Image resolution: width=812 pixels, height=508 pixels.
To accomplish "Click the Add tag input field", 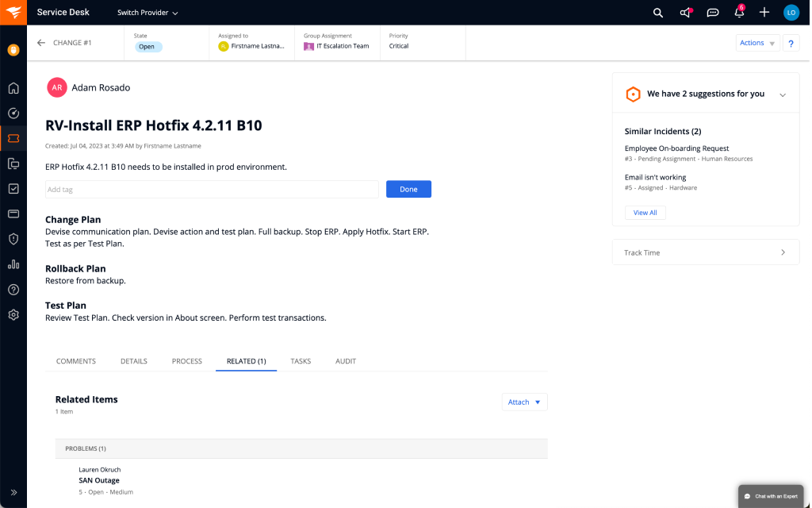I will point(212,189).
